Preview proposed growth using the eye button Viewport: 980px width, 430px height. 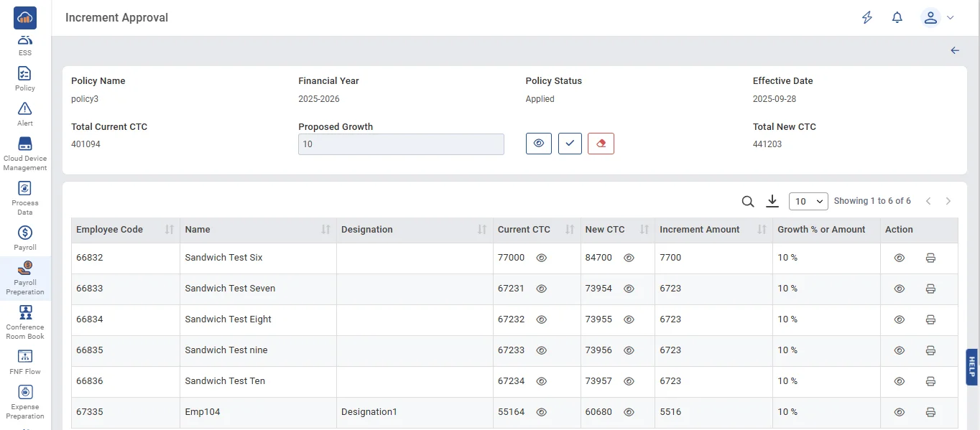coord(539,144)
